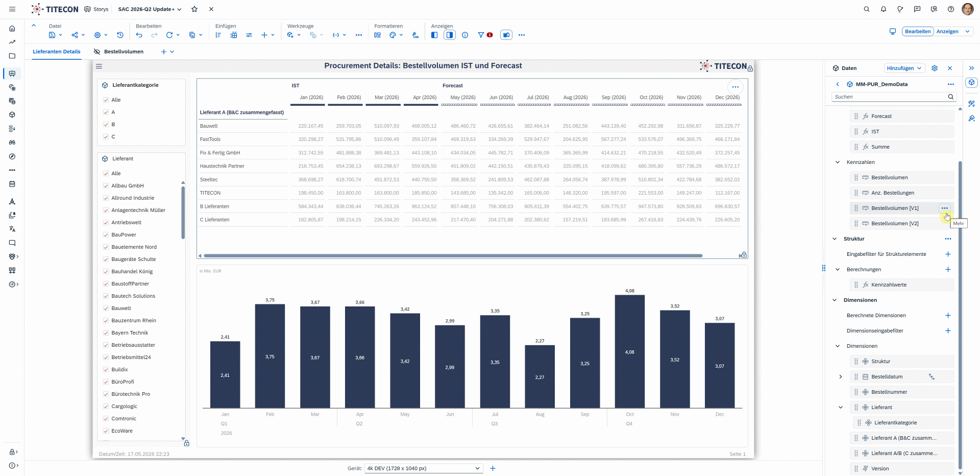
Task: Open notifications bell
Action: click(x=884, y=9)
